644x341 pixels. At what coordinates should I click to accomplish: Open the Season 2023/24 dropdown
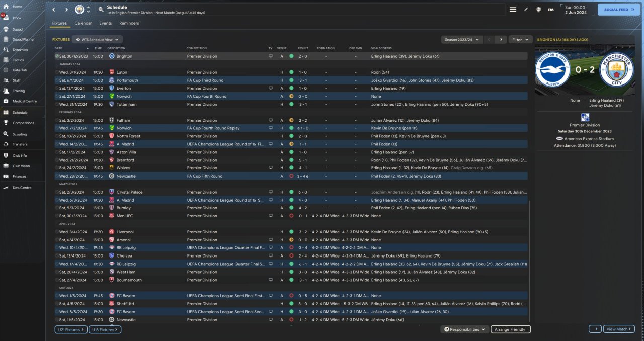[461, 39]
